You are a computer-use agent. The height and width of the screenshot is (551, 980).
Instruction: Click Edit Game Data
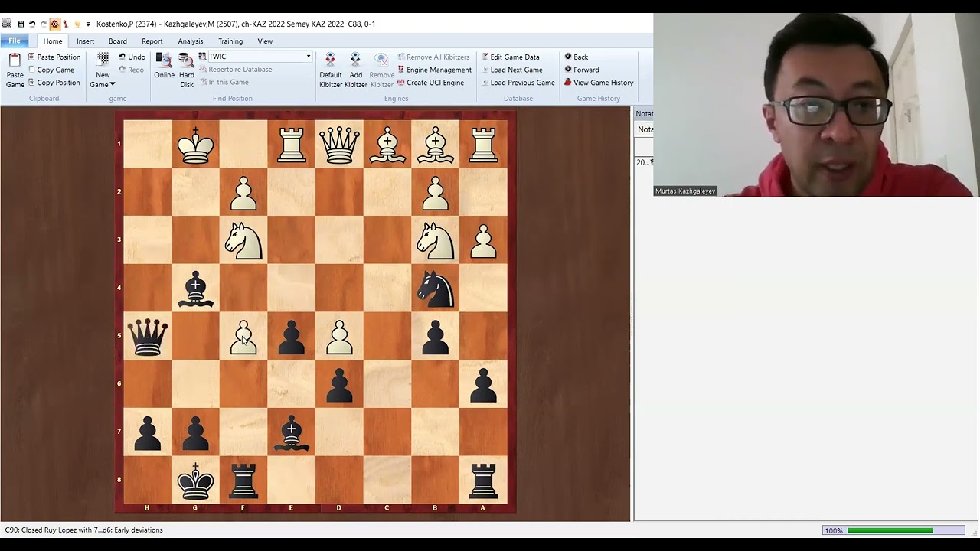click(510, 57)
